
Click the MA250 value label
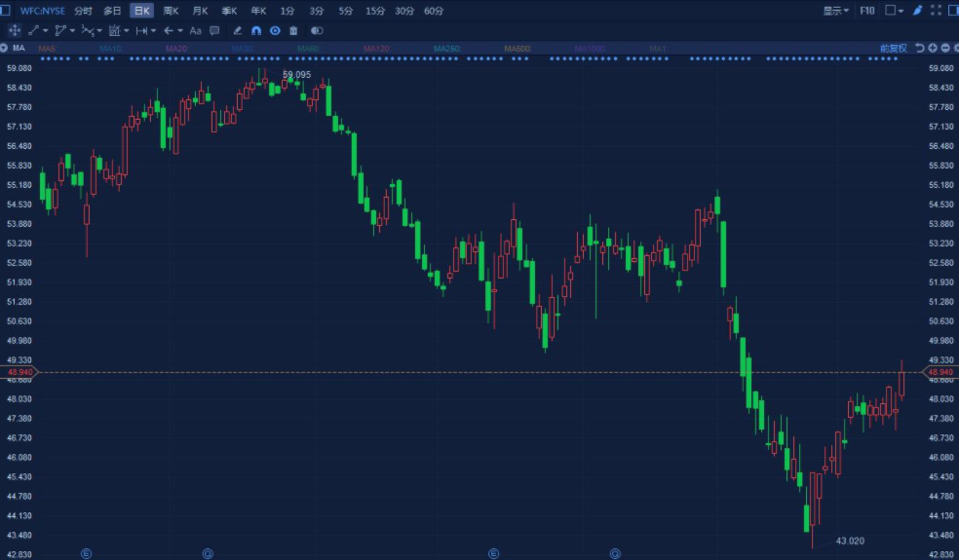pyautogui.click(x=447, y=49)
